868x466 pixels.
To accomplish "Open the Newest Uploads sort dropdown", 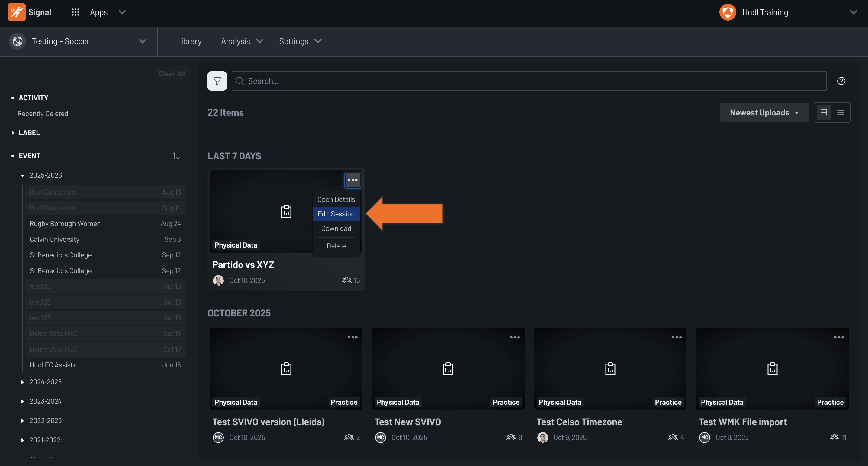I will tap(764, 113).
